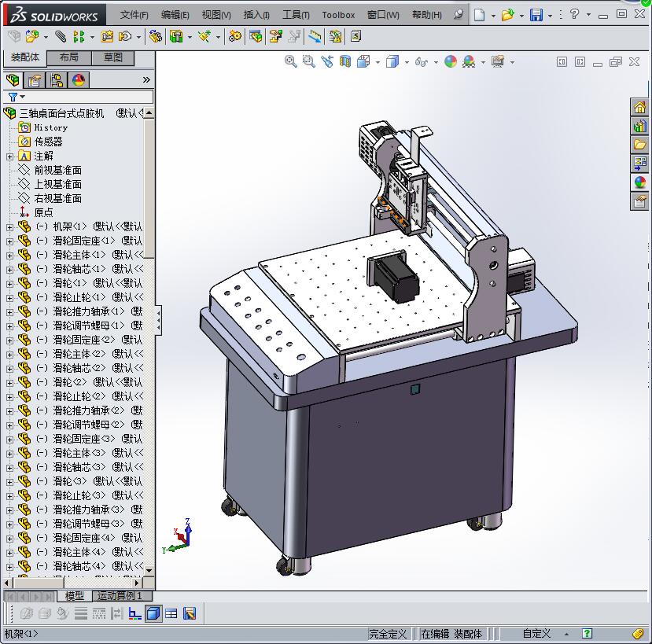Open the Toolbox menu
652x644 pixels.
338,15
